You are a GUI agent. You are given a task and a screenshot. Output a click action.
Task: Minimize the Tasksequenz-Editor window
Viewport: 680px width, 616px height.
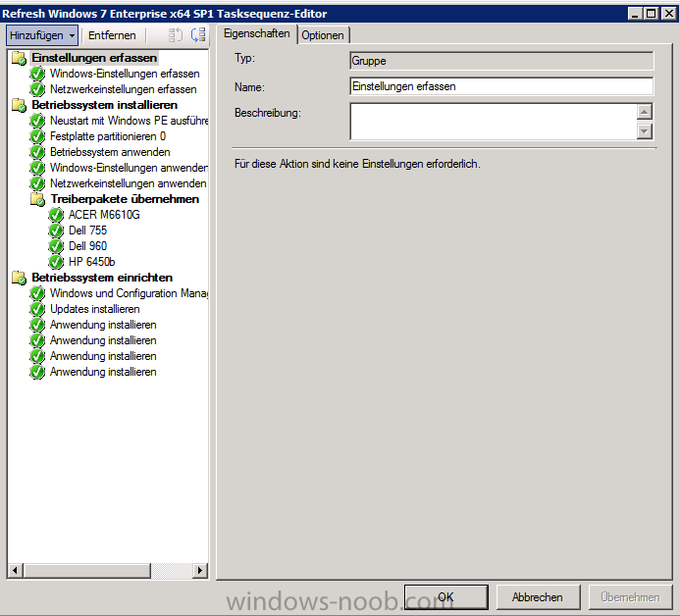[x=635, y=14]
